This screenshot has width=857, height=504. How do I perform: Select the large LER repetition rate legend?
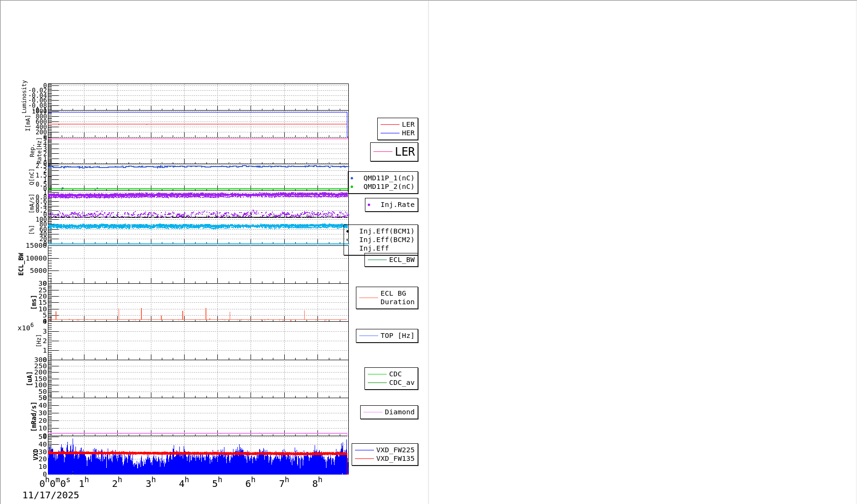coord(394,152)
